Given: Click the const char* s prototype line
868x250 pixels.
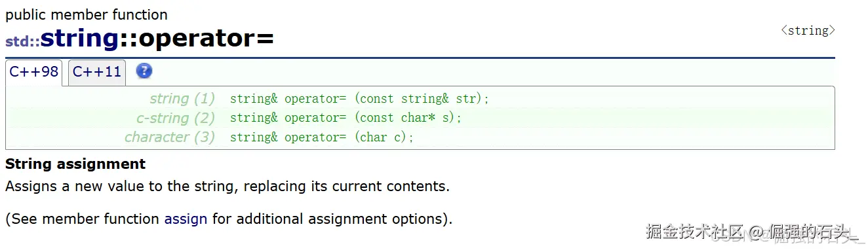Looking at the screenshot, I should point(346,118).
